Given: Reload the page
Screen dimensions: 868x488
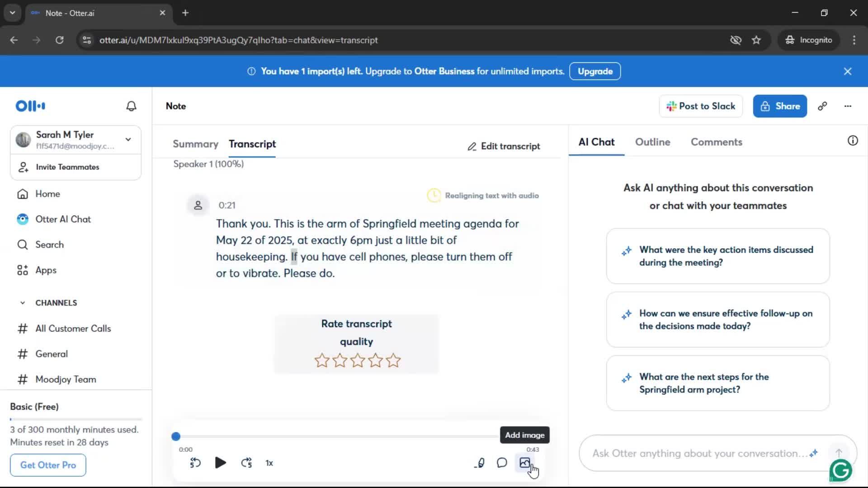Looking at the screenshot, I should click(60, 40).
